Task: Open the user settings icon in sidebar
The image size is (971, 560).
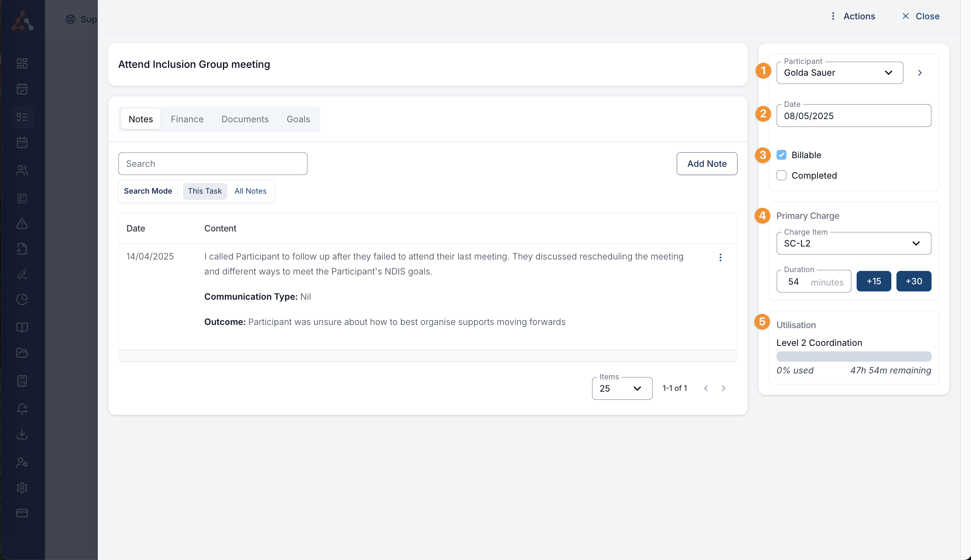Action: tap(22, 462)
